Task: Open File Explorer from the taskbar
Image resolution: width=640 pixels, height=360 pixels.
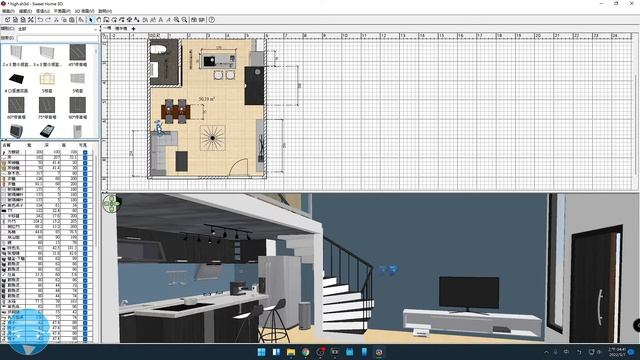Action: point(291,352)
